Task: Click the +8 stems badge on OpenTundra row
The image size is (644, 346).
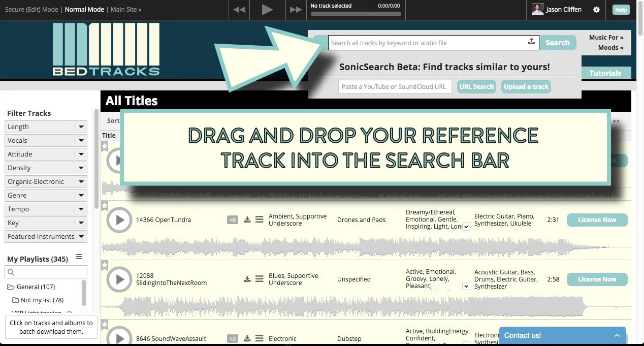Action: coord(232,219)
